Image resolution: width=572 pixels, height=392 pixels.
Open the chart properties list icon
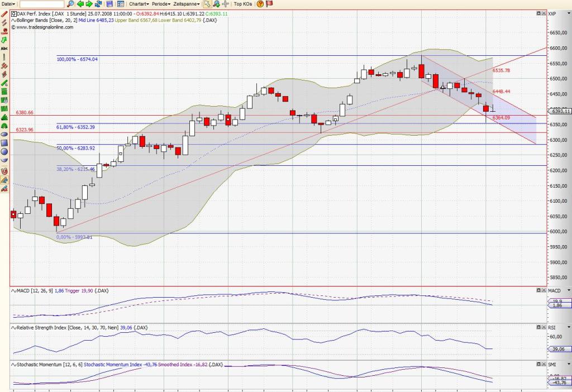click(121, 4)
